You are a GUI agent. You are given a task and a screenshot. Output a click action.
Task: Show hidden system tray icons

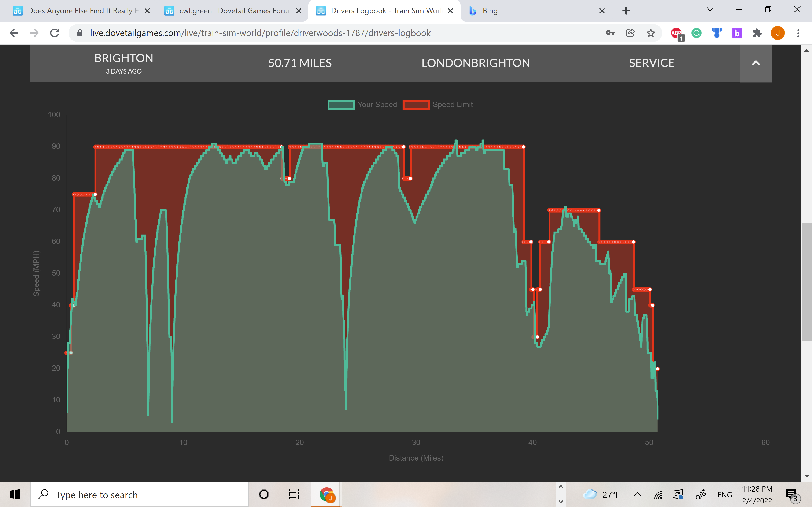pos(637,495)
